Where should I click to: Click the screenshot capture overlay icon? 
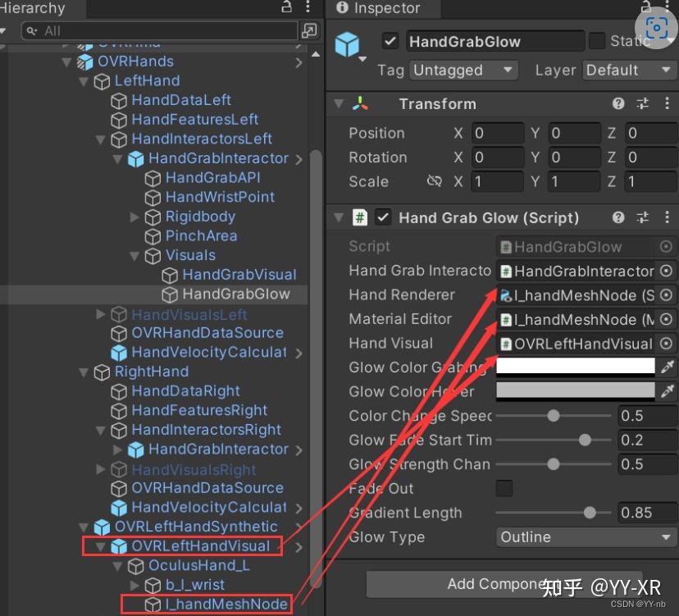(x=656, y=28)
